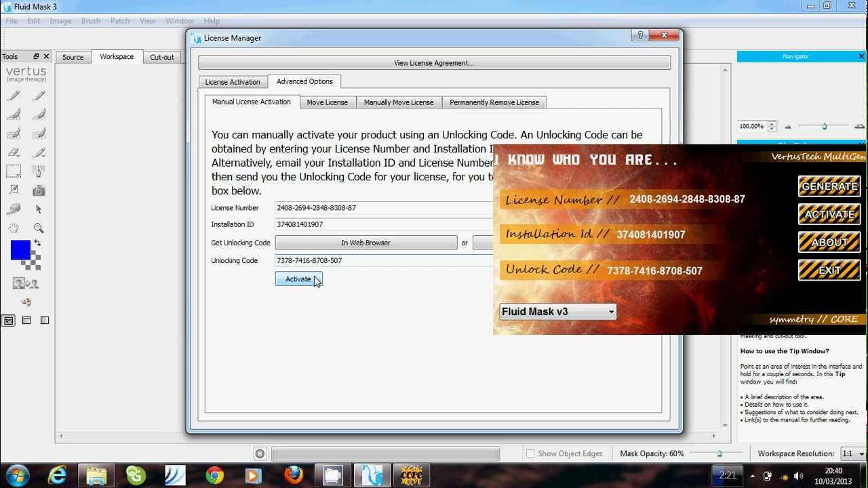Click into the Unlocking Code field
The height and width of the screenshot is (488, 868).
click(384, 260)
